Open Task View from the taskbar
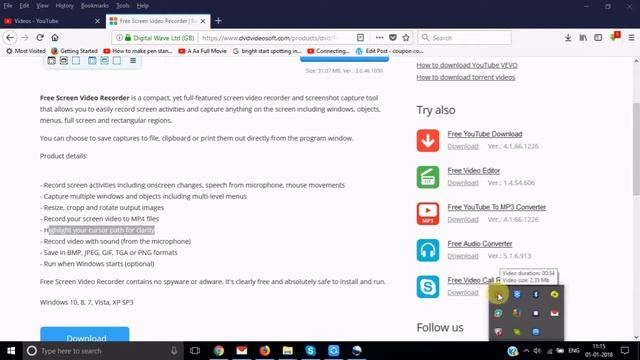Image resolution: width=640 pixels, height=360 pixels. (x=195, y=351)
